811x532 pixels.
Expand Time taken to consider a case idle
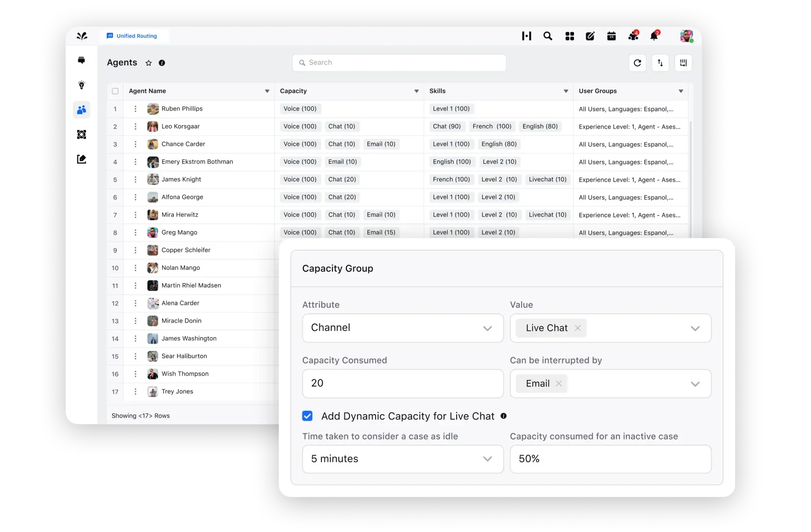[x=487, y=459]
